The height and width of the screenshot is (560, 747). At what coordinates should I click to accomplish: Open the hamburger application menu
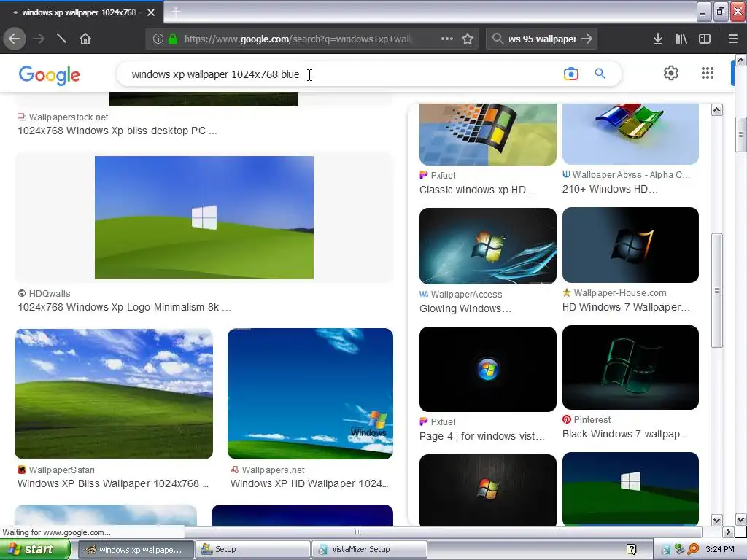[732, 39]
